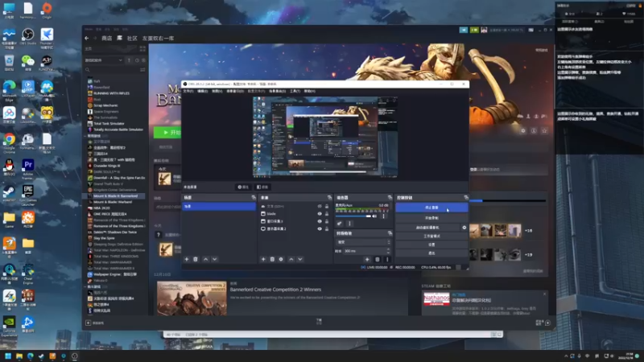Add a new scene in OBS
The height and width of the screenshot is (362, 644).
pyautogui.click(x=187, y=259)
